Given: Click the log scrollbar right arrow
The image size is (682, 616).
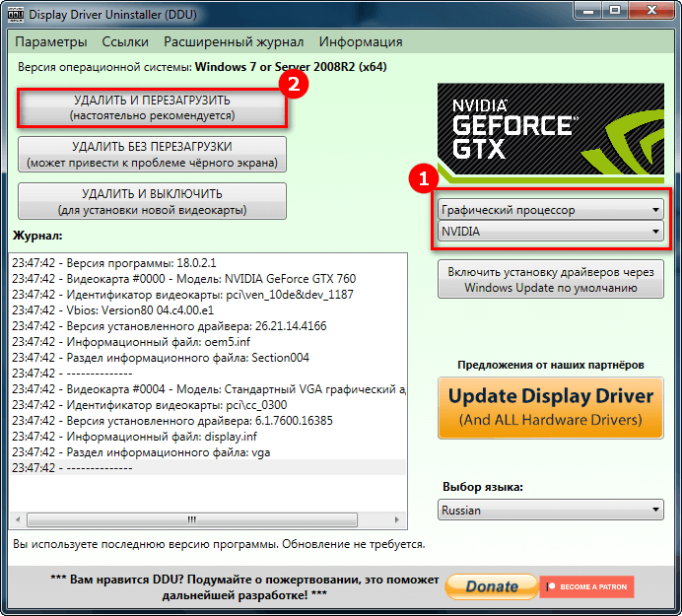Looking at the screenshot, I should 396,519.
